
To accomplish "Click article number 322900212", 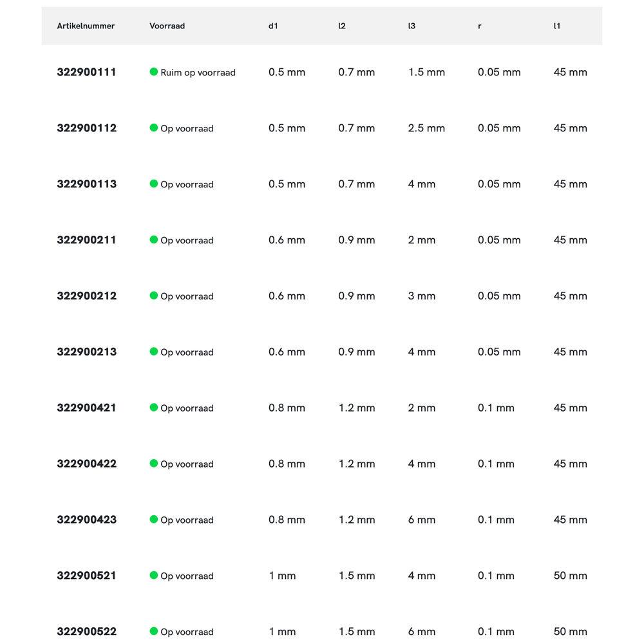I will tap(86, 296).
